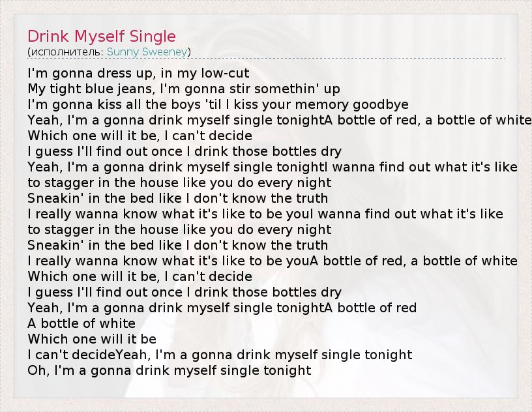
Task: Click the Sunny Sweeney artist link
Action: tap(147, 51)
